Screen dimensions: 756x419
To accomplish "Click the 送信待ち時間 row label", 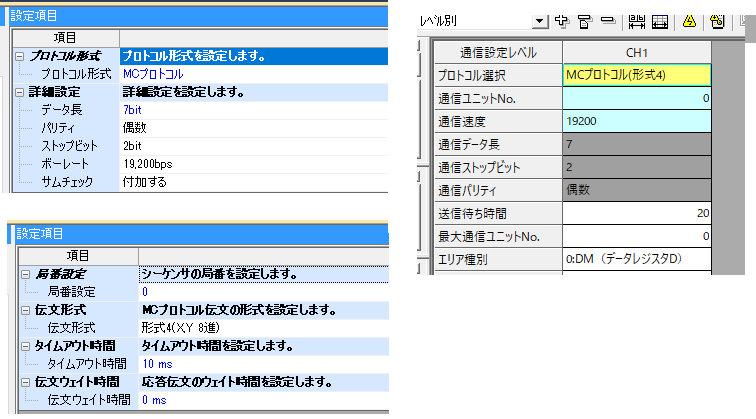I will pos(498,213).
